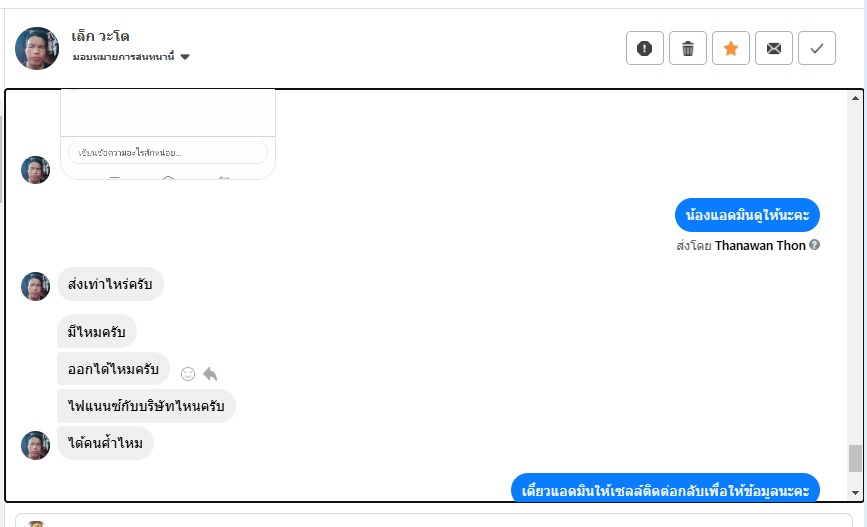Click the trash delete conversation icon
The image size is (867, 527).
(688, 48)
